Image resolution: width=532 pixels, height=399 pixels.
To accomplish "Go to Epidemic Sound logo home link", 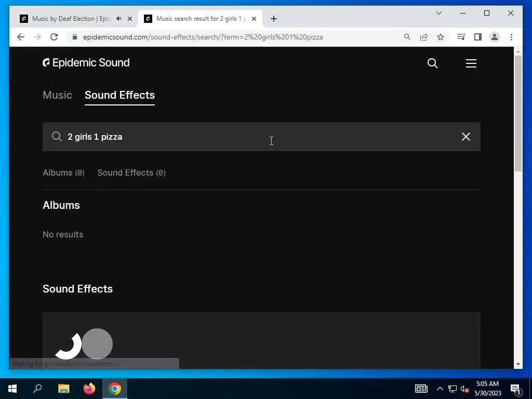I will point(86,63).
